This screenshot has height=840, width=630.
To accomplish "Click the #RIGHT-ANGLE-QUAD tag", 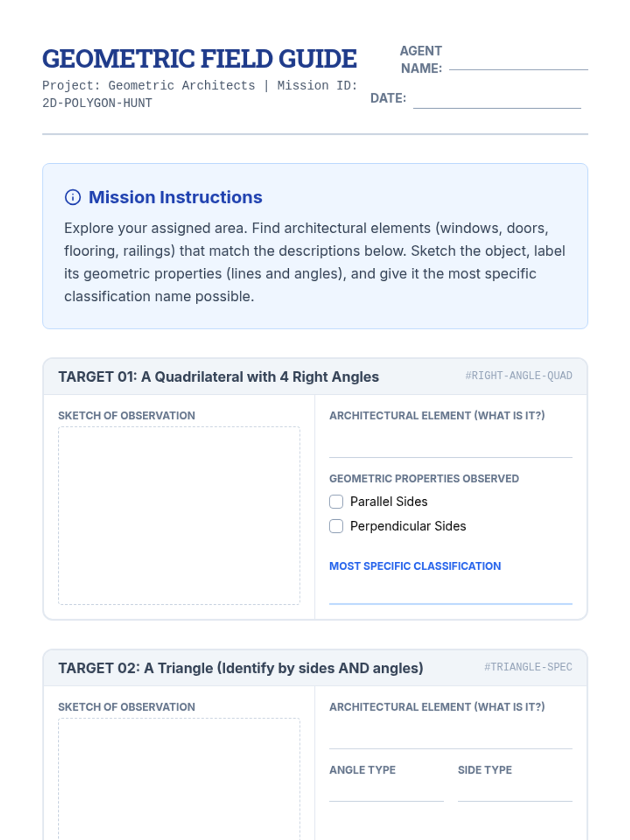I will [518, 376].
